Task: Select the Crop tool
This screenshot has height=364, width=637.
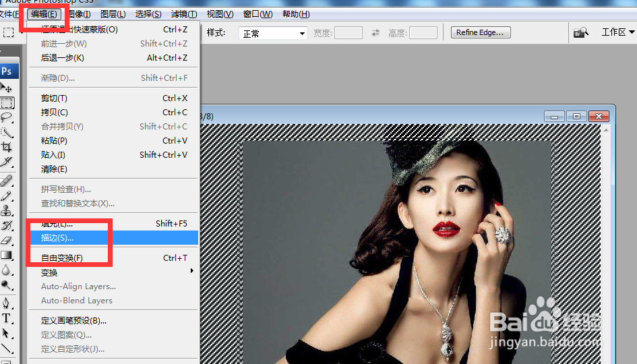Action: (x=7, y=147)
